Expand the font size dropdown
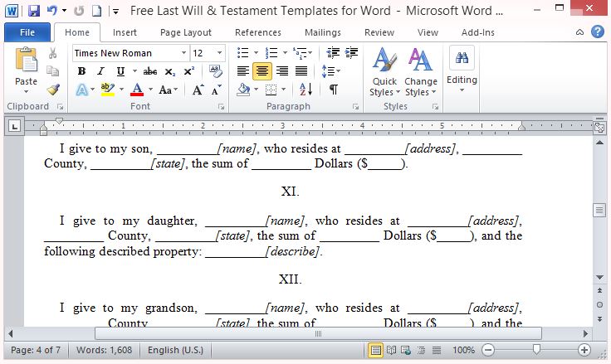The height and width of the screenshot is (364, 611). pos(219,53)
